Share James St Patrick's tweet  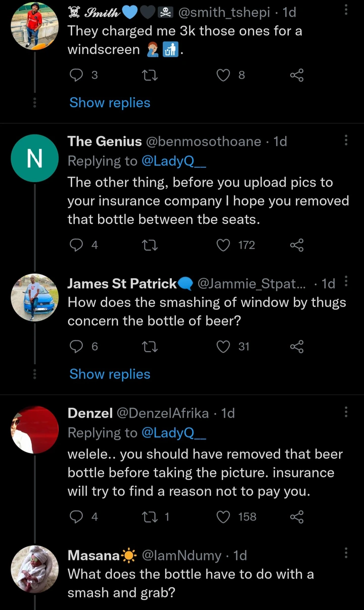[297, 346]
